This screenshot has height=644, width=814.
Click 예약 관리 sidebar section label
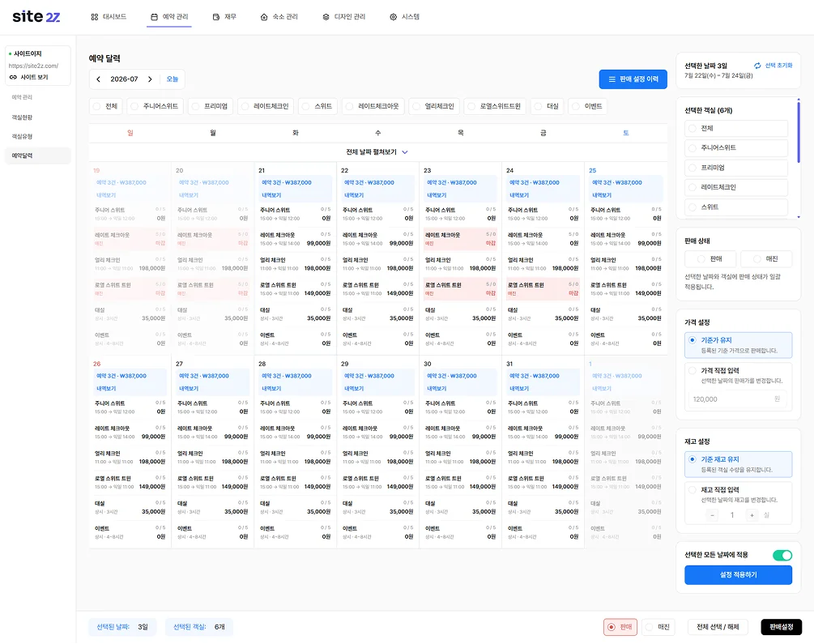(23, 97)
